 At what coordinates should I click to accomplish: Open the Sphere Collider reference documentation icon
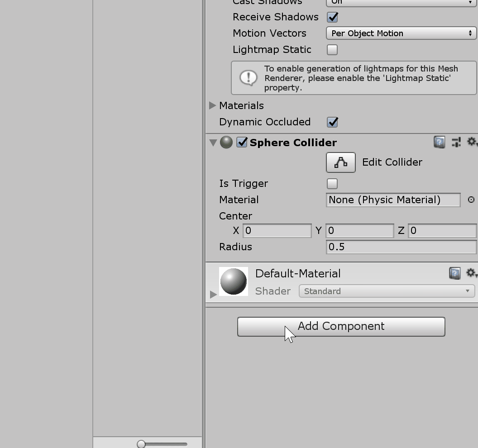coord(438,142)
